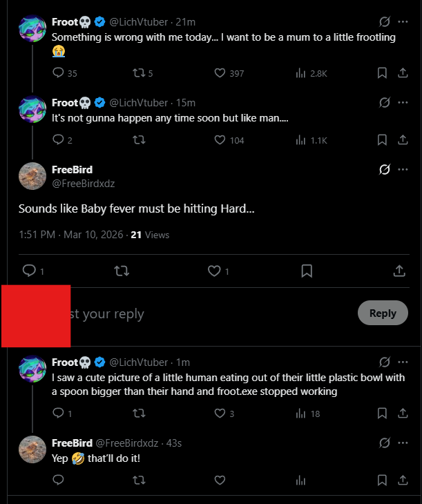The width and height of the screenshot is (422, 504).
Task: Open replies on Froot's post with 35 comments
Action: 58,72
